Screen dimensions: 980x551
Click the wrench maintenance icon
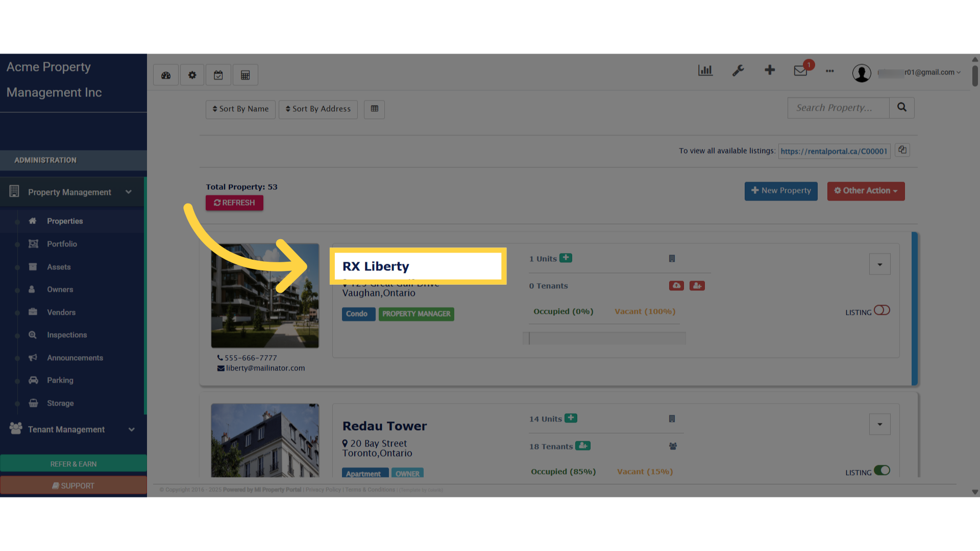pos(738,70)
